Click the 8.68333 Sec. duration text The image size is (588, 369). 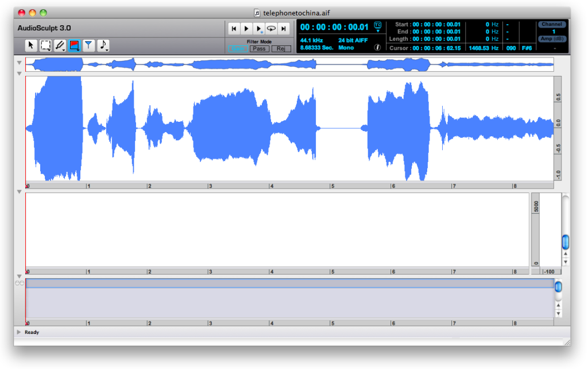point(316,48)
